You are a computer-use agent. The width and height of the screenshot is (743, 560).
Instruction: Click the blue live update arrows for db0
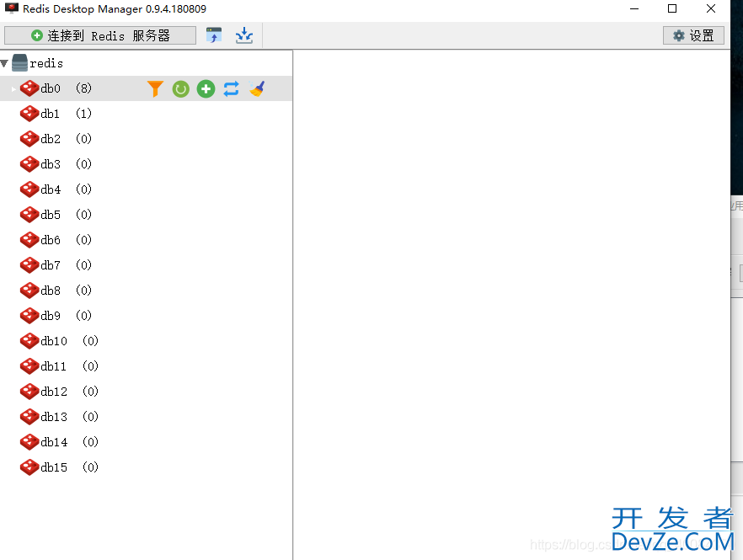click(x=231, y=88)
